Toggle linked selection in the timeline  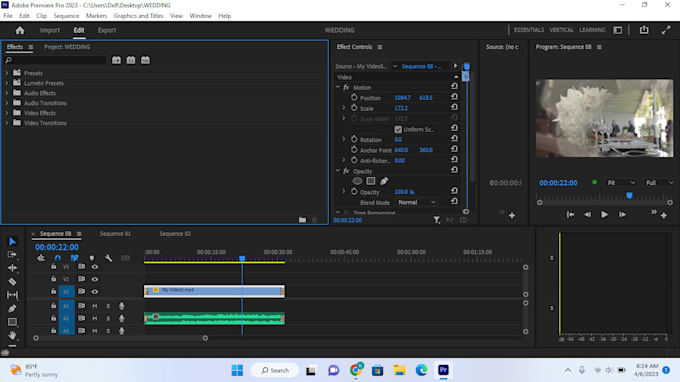74,258
